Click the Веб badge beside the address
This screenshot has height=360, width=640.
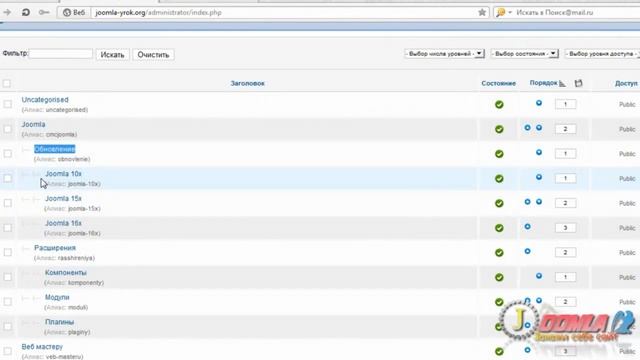click(x=74, y=13)
